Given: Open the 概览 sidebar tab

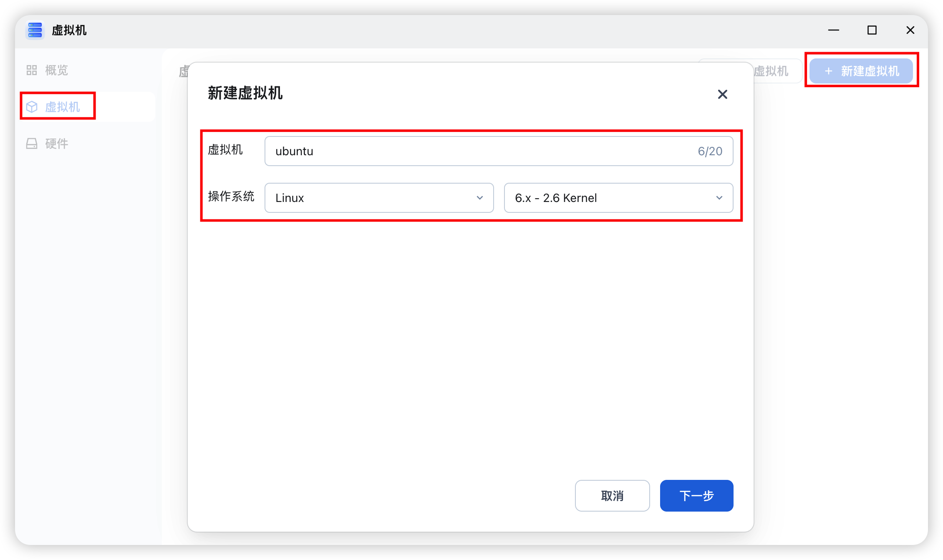Looking at the screenshot, I should pos(56,70).
